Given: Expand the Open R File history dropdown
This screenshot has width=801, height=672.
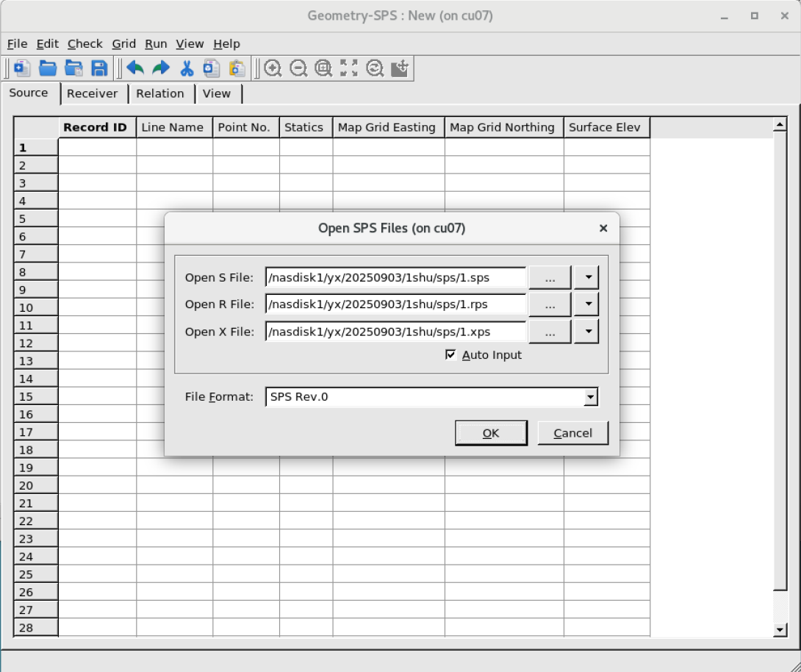Looking at the screenshot, I should click(x=586, y=304).
